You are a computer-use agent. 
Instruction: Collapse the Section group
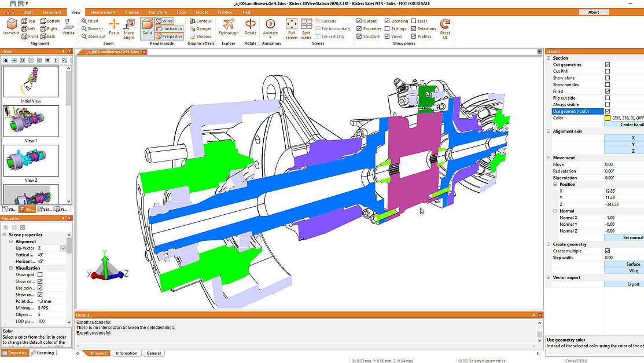[549, 58]
